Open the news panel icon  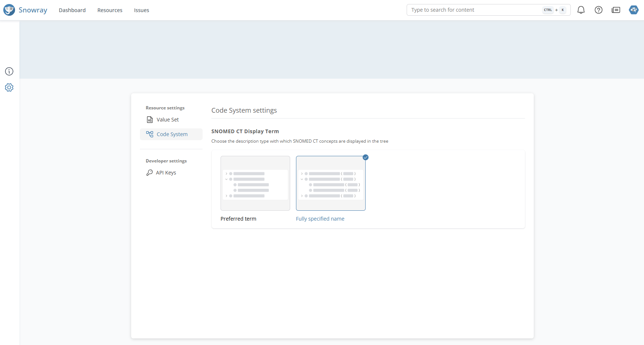[616, 10]
